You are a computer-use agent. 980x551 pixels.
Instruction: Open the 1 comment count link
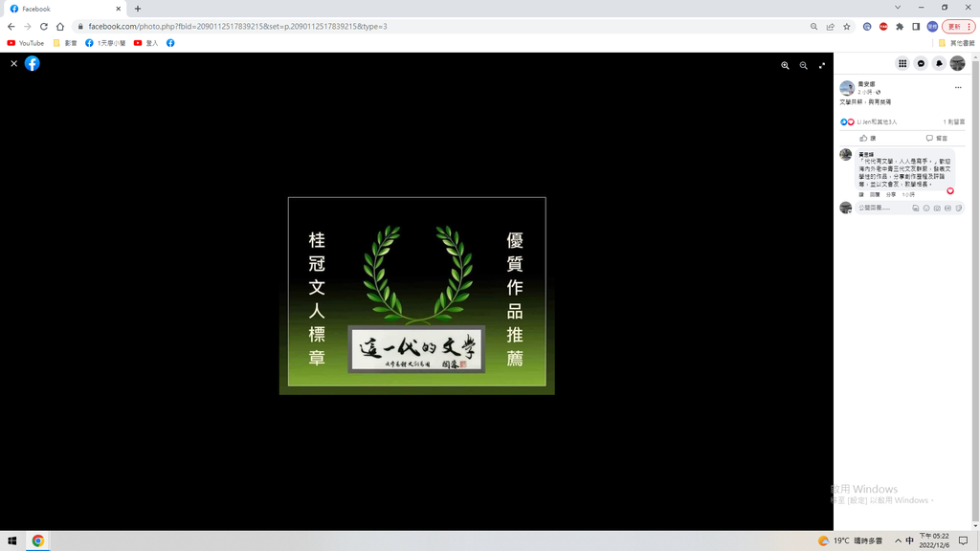tap(953, 122)
